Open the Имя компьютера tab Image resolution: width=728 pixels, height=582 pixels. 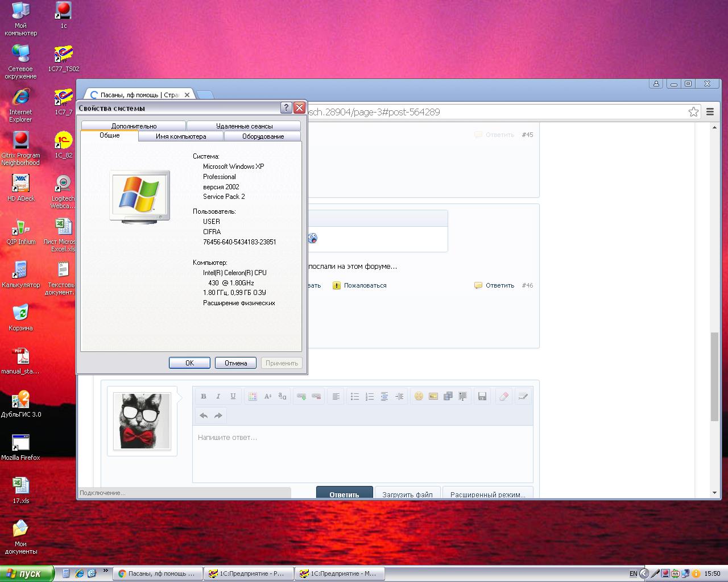click(181, 136)
